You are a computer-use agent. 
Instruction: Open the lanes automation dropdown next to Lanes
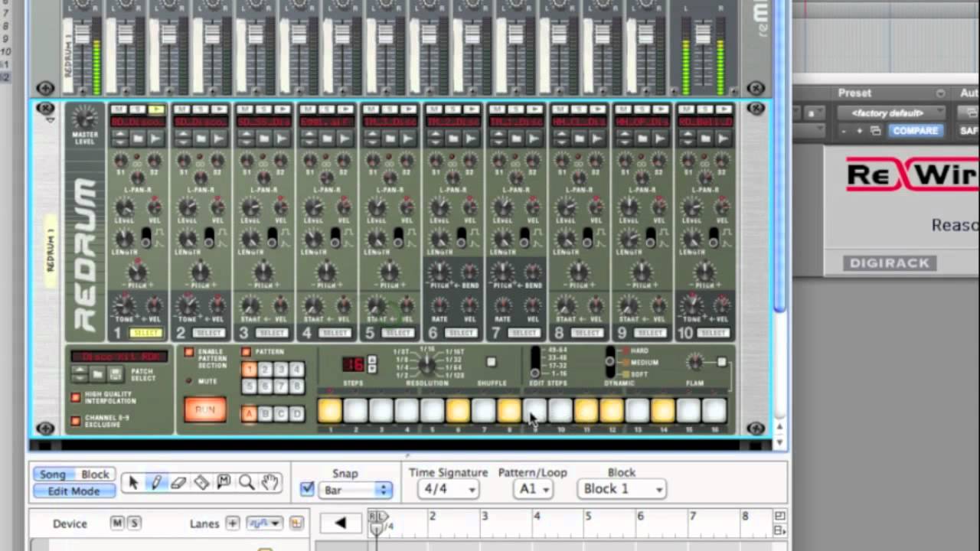click(x=264, y=523)
